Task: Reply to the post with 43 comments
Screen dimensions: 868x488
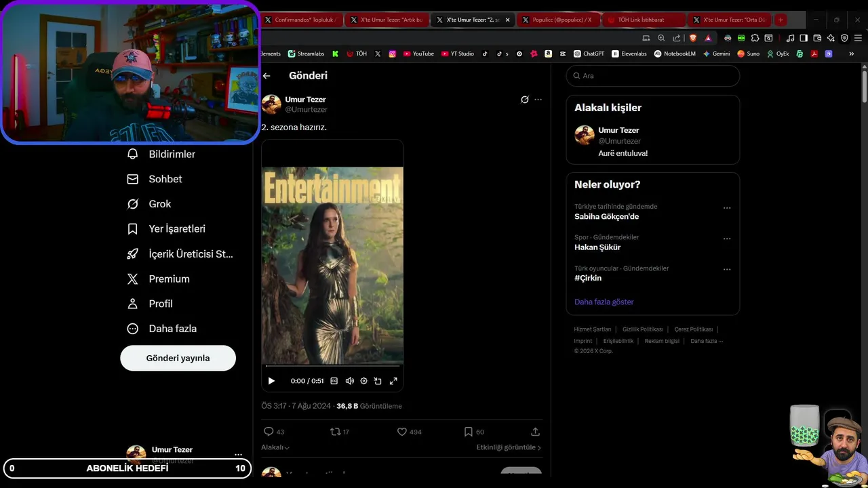Action: click(x=273, y=432)
